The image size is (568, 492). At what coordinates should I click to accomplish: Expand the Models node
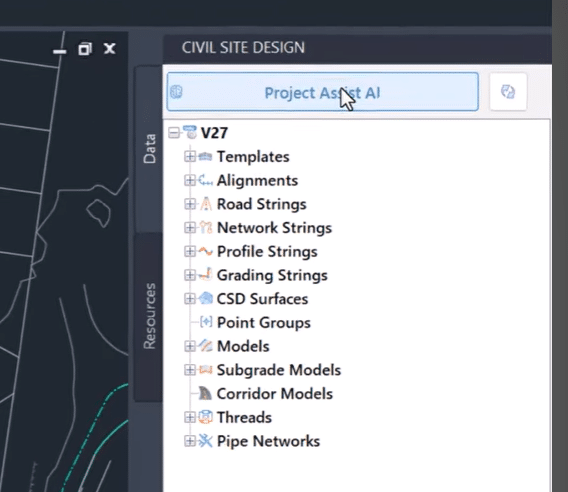tap(189, 346)
